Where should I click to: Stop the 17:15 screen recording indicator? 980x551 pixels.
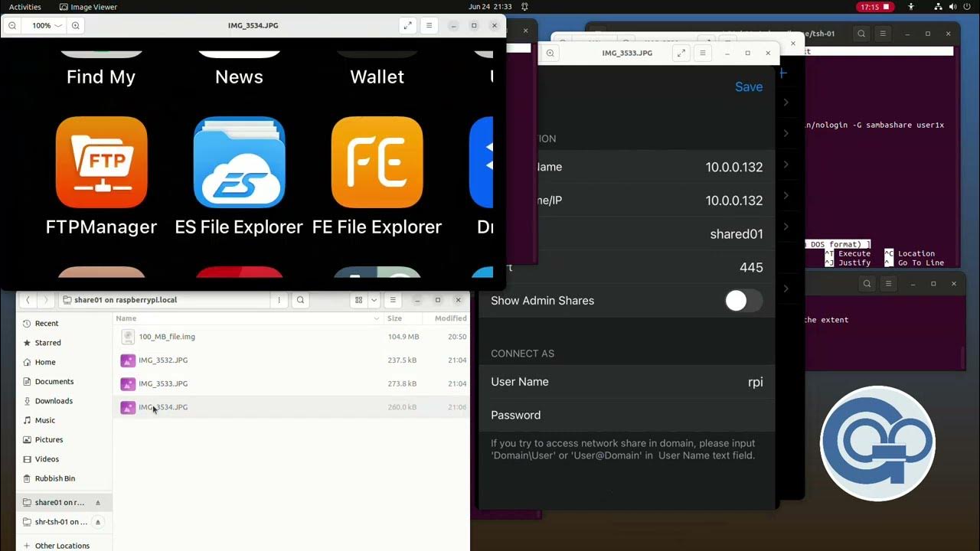tap(874, 7)
